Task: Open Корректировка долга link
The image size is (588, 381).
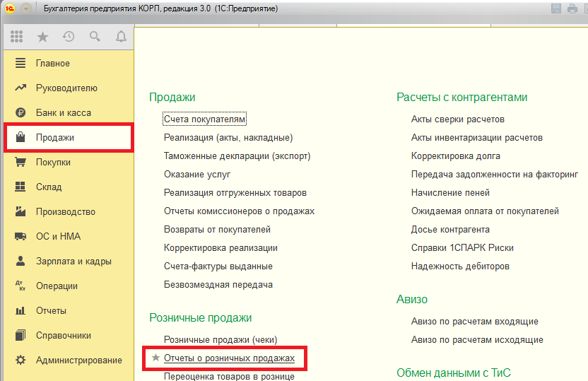Action: (456, 156)
